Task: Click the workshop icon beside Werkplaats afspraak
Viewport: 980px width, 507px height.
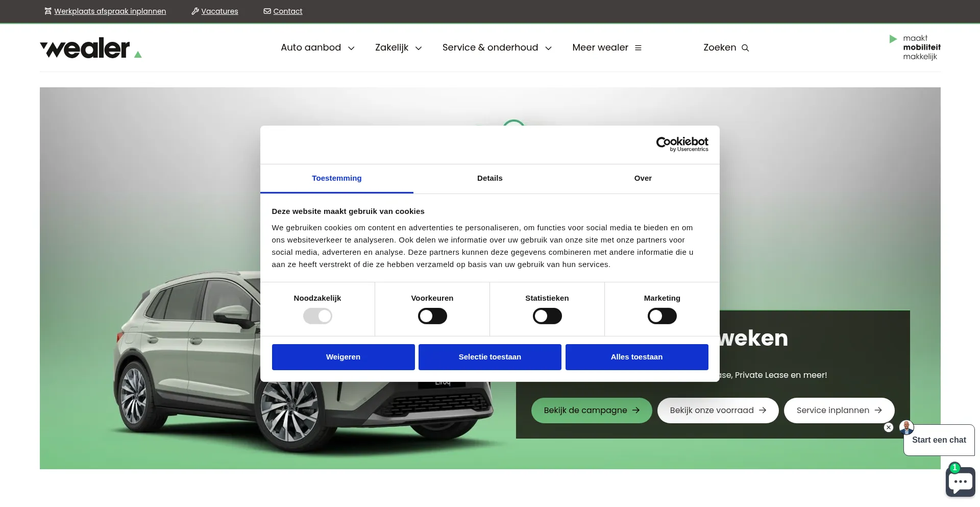Action: click(x=48, y=11)
